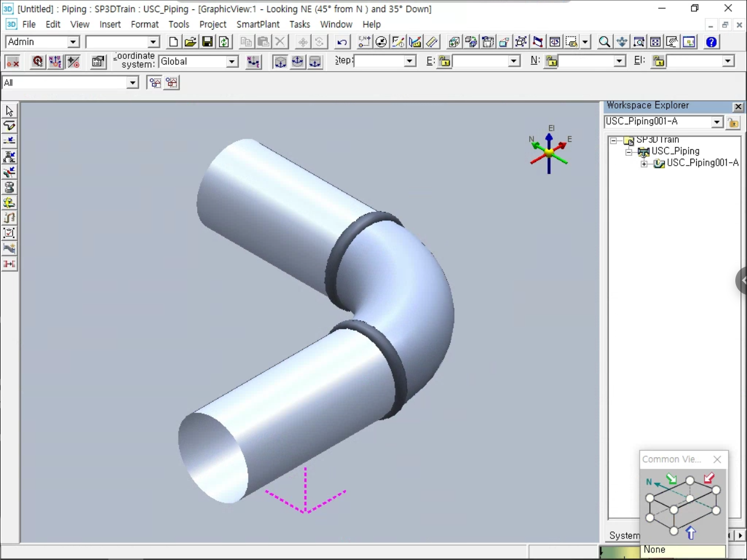Click the checkmark clipboard tool in left toolbar
This screenshot has height=560, width=747.
click(x=9, y=233)
